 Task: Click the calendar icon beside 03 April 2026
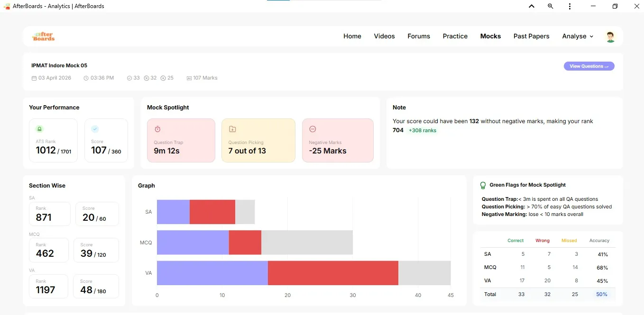(34, 78)
